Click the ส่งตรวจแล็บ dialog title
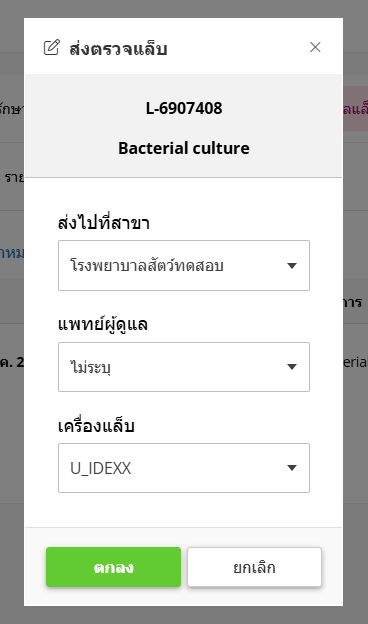The height and width of the screenshot is (624, 368). 118,49
